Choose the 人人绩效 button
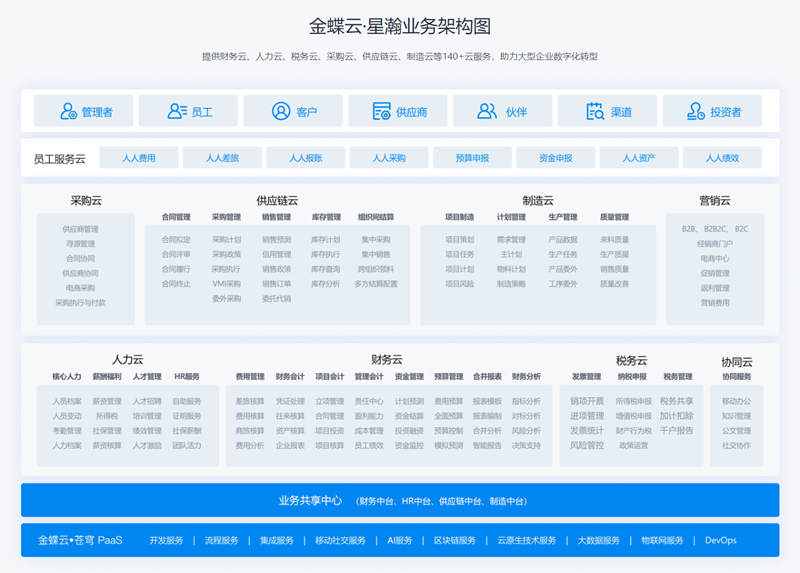 point(722,158)
